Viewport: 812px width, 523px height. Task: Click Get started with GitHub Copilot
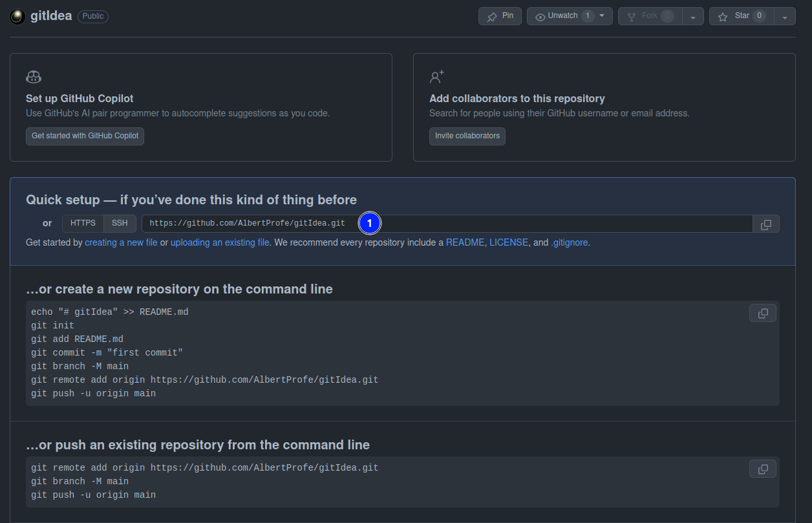(x=85, y=136)
